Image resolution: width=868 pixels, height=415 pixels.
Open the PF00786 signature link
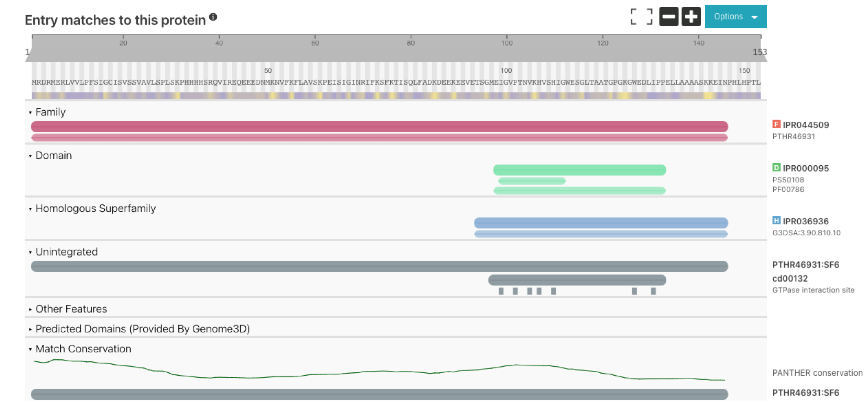[x=788, y=189]
